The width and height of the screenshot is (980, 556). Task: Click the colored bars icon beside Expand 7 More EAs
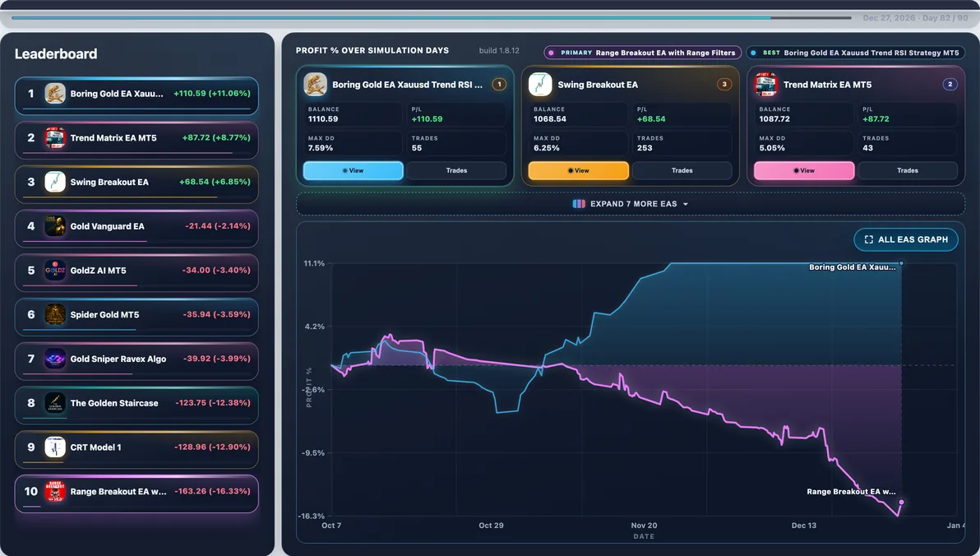click(579, 204)
